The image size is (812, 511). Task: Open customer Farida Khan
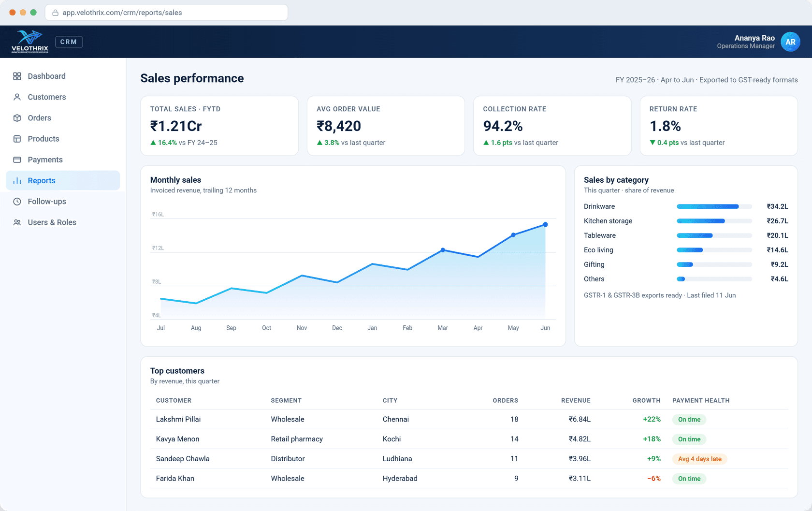(175, 479)
